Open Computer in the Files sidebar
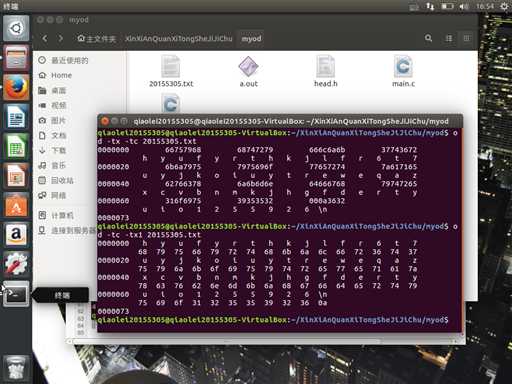 pyautogui.click(x=56, y=215)
